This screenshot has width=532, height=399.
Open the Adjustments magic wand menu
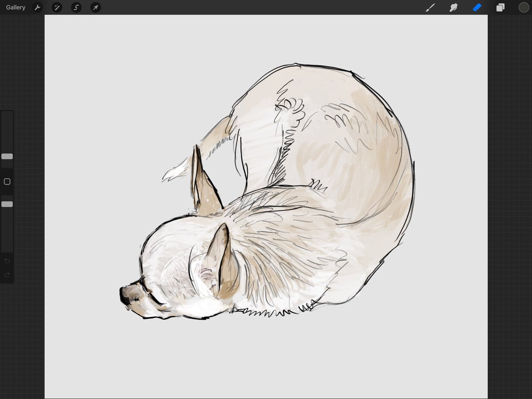pyautogui.click(x=57, y=8)
